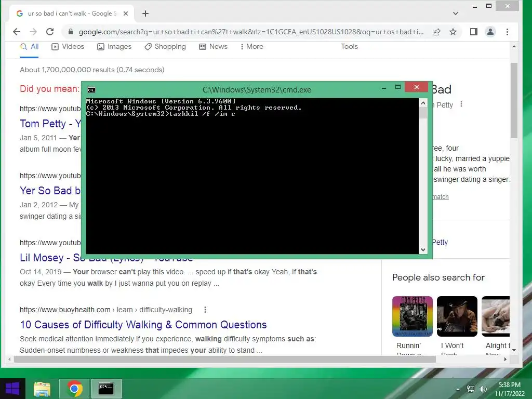Click Command Prompt taskbar icon

pos(106,389)
